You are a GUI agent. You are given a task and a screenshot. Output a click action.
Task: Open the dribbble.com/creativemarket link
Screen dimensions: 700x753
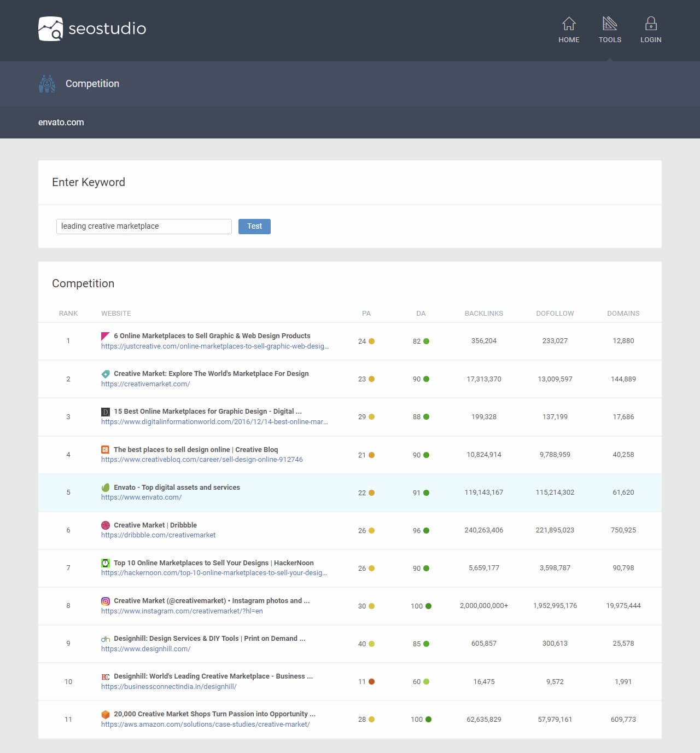tap(158, 535)
